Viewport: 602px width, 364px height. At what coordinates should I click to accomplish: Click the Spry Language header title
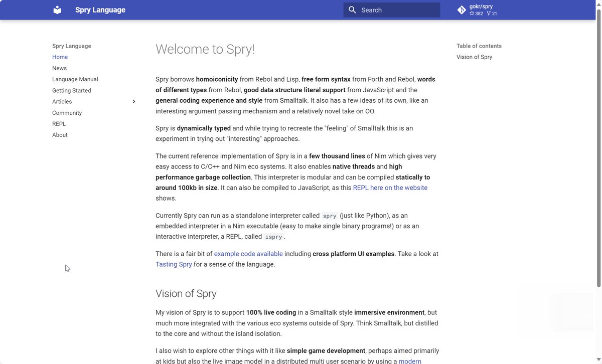[100, 10]
